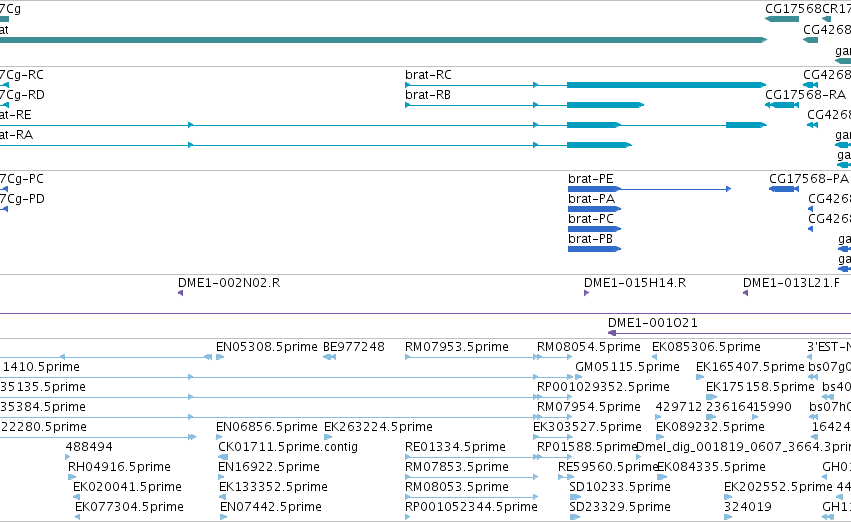The image size is (851, 522).
Task: Select the 324019 feature label
Action: [x=747, y=507]
